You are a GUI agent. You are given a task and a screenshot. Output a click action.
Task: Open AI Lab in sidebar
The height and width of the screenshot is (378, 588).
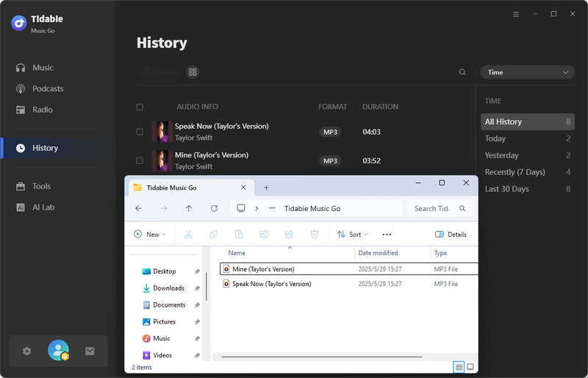pyautogui.click(x=35, y=207)
